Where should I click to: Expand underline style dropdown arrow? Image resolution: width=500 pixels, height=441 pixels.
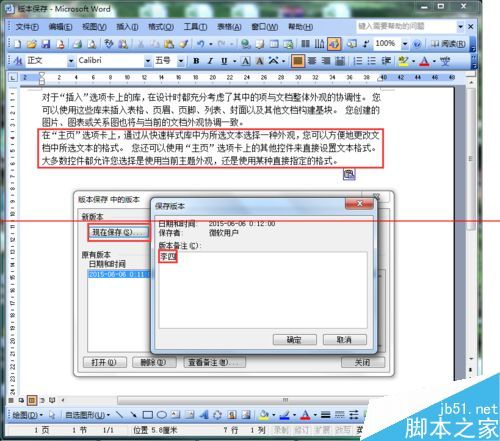coord(234,61)
